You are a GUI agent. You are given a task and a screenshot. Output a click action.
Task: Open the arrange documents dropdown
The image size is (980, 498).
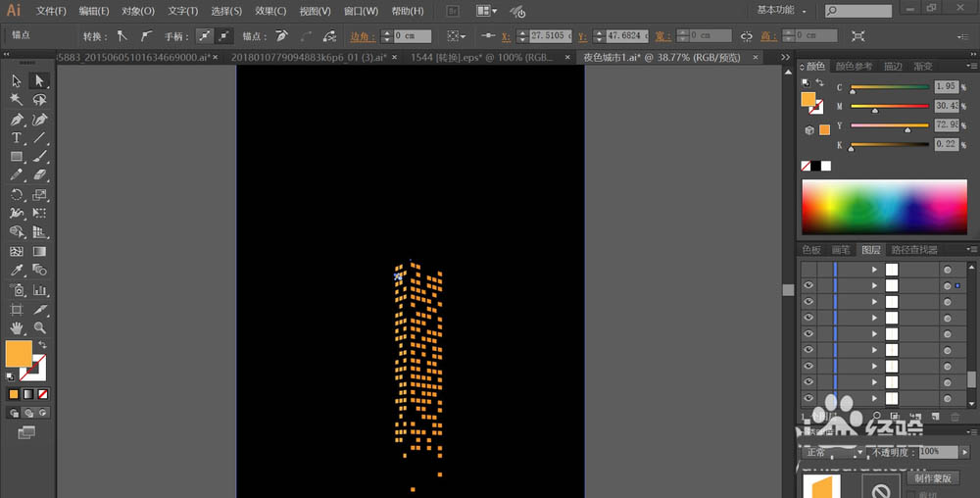pyautogui.click(x=486, y=11)
